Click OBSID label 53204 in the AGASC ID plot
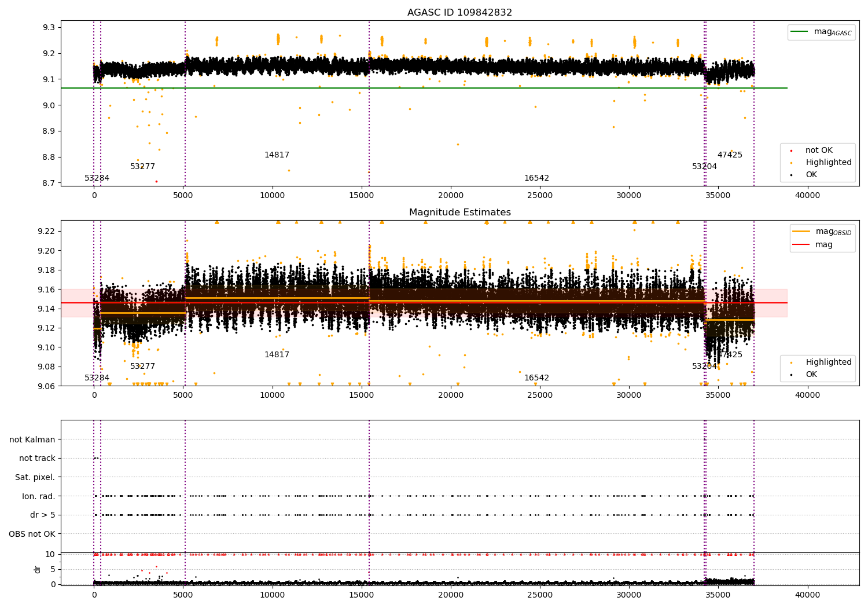 pyautogui.click(x=704, y=166)
